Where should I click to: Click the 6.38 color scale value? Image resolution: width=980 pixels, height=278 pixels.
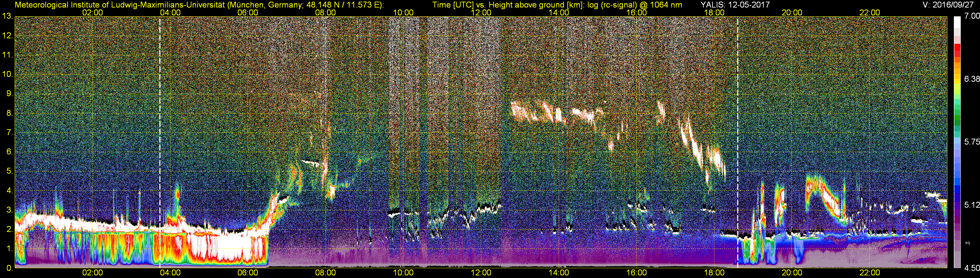pos(972,79)
